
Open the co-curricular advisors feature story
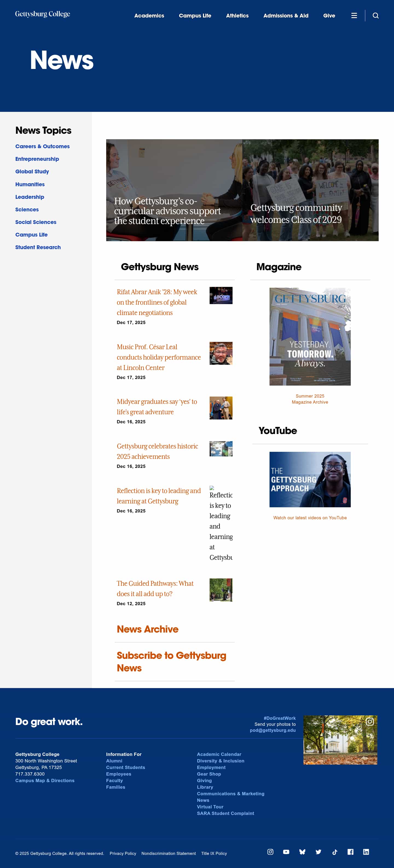point(174,190)
